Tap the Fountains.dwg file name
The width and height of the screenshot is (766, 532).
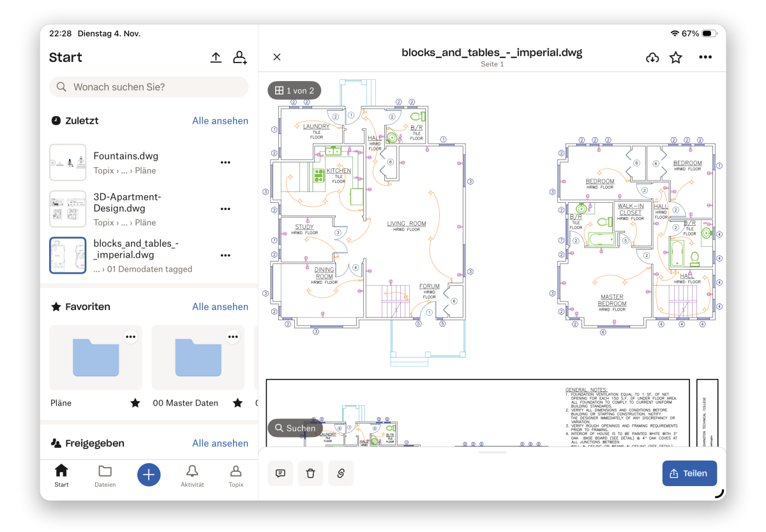coord(126,156)
